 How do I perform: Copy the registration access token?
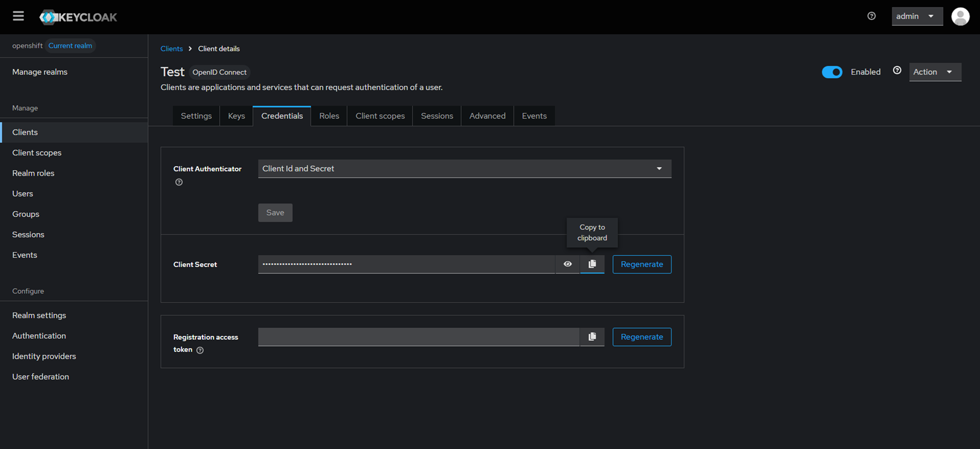(592, 337)
